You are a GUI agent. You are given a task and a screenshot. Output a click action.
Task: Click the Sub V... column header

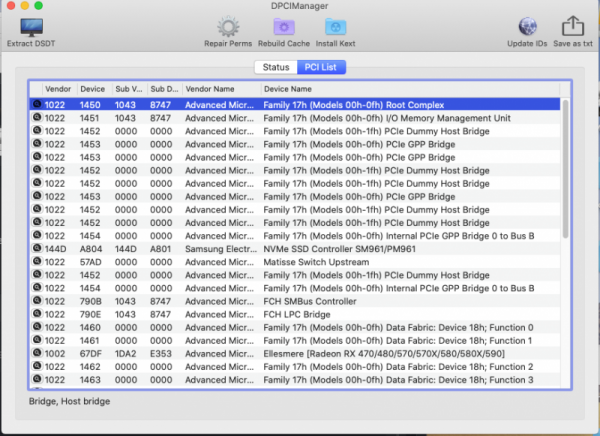click(x=129, y=89)
